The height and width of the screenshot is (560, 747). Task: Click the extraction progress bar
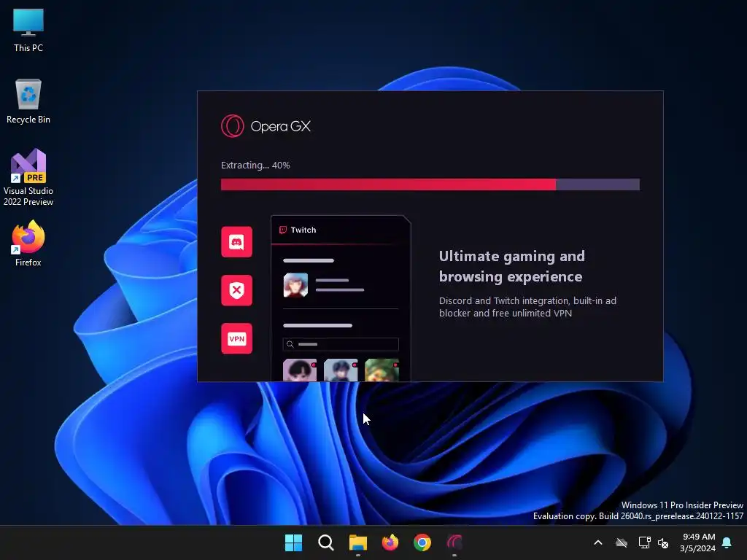click(x=430, y=184)
